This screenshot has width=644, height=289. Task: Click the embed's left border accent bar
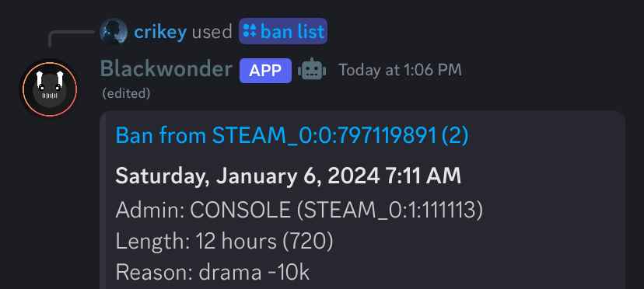point(103,200)
